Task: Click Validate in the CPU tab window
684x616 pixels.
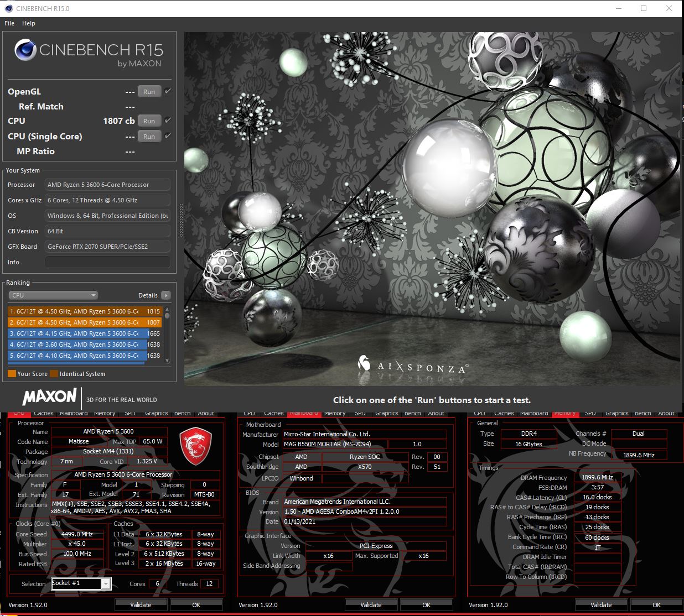Action: pyautogui.click(x=141, y=605)
